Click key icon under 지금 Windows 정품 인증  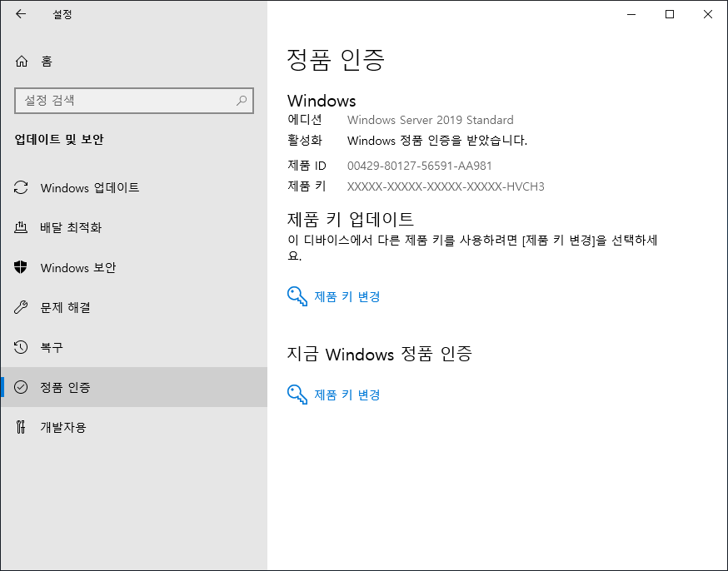[x=297, y=395]
